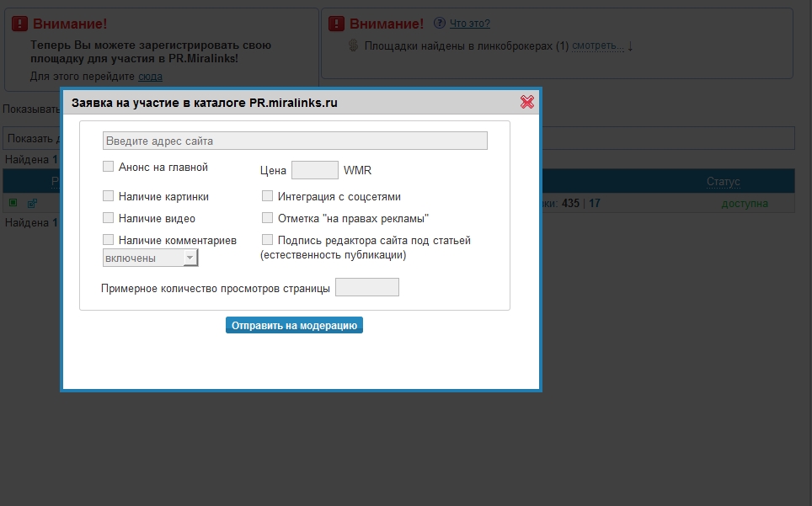Viewport: 812px width, 506px height.
Task: Click the site address input field
Action: click(x=295, y=141)
